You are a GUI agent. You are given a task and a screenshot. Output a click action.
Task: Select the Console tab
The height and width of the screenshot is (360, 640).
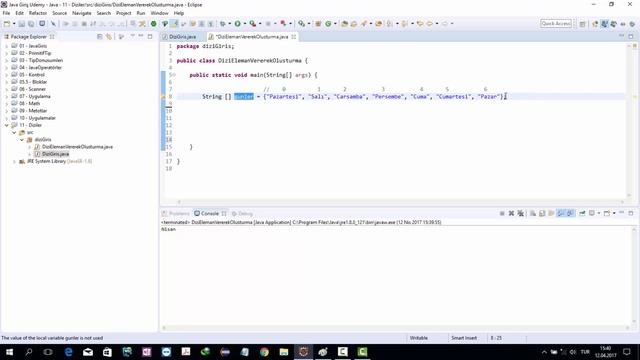(210, 213)
